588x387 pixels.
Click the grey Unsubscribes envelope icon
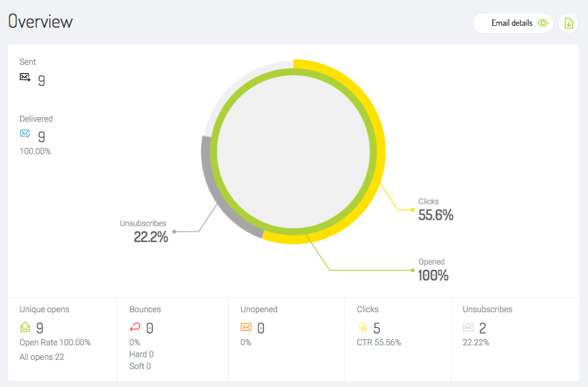point(468,327)
